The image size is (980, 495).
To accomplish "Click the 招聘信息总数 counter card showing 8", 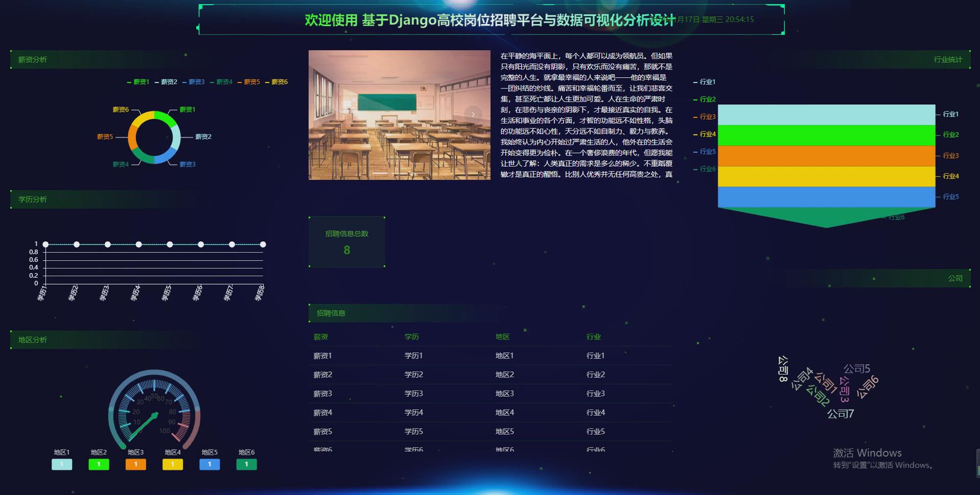I will [x=346, y=241].
